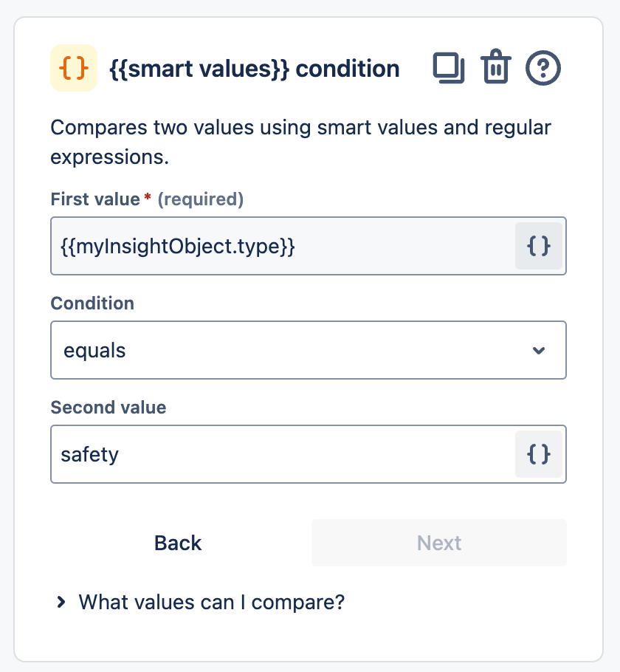
Task: Click the orange braces icon in the header
Action: (74, 69)
